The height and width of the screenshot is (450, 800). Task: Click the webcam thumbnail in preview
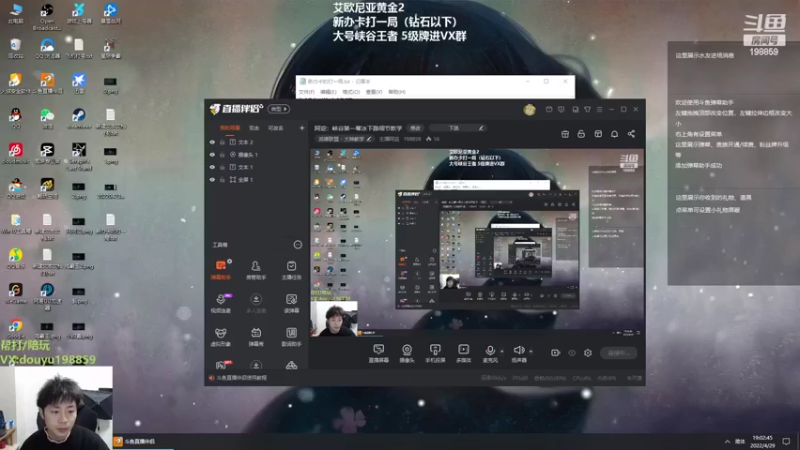coord(334,319)
